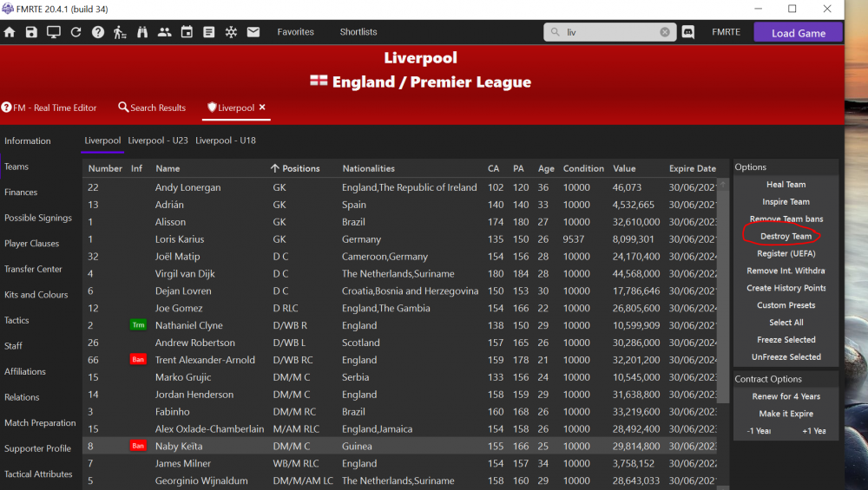Open Transfer Center sidebar section
This screenshot has width=868, height=490.
(33, 270)
